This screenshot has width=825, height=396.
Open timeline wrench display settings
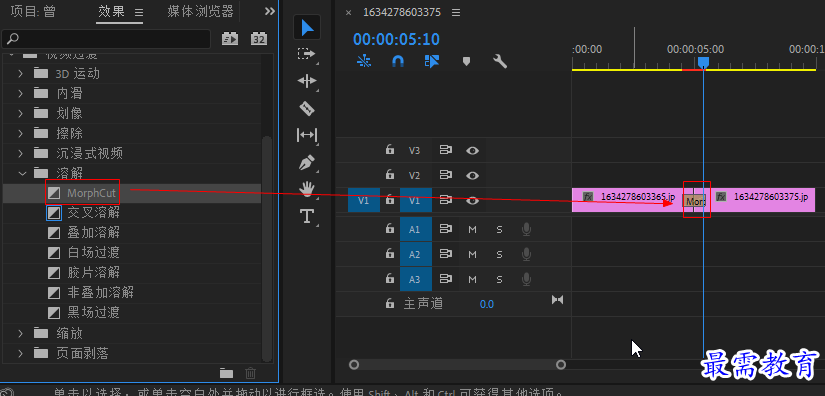(x=499, y=62)
